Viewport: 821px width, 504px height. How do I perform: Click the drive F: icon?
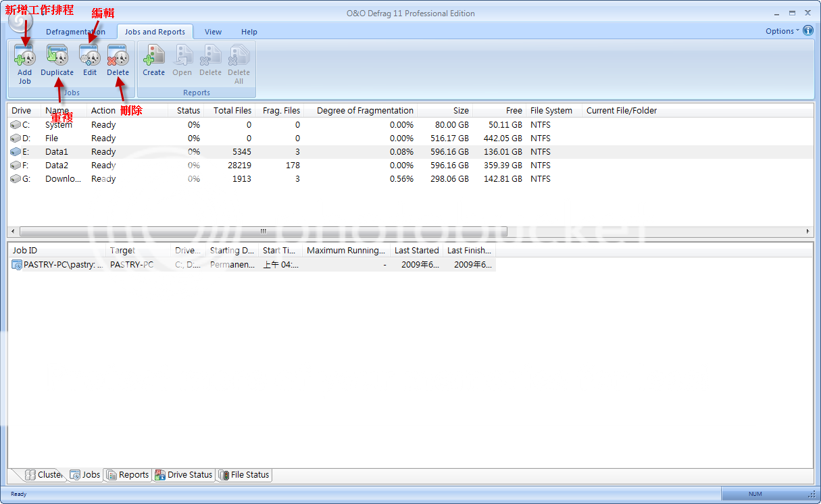16,166
